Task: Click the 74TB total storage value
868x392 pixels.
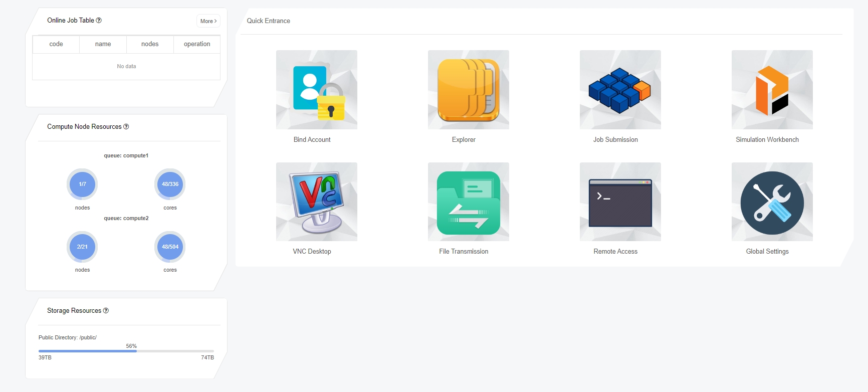Action: point(207,357)
